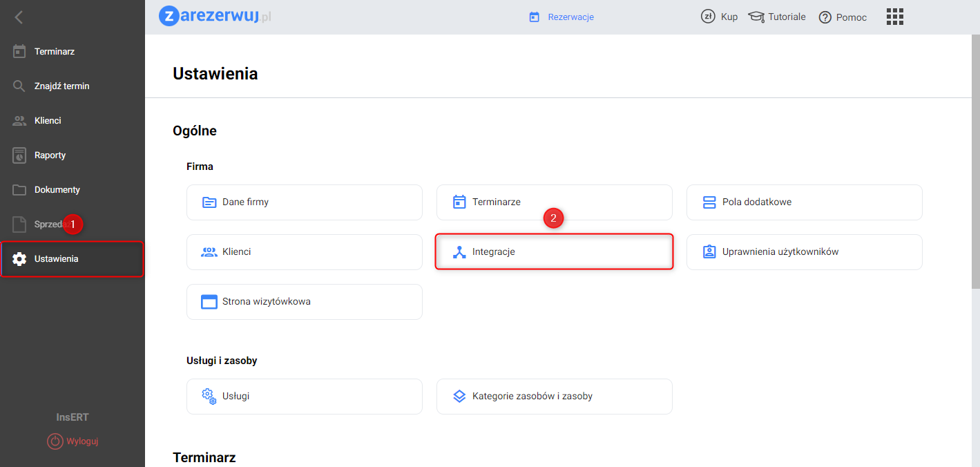This screenshot has width=980, height=467.
Task: Go to Znajdź termin in sidebar
Action: (x=61, y=86)
